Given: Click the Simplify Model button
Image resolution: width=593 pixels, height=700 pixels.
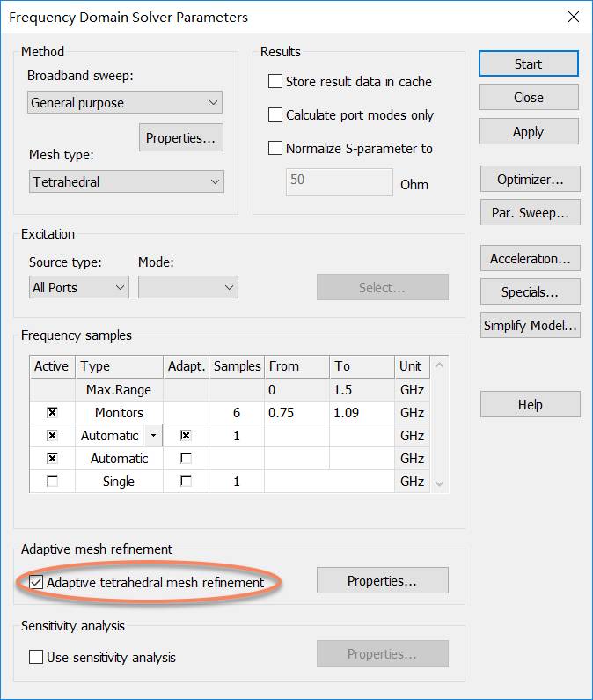Looking at the screenshot, I should click(x=530, y=325).
